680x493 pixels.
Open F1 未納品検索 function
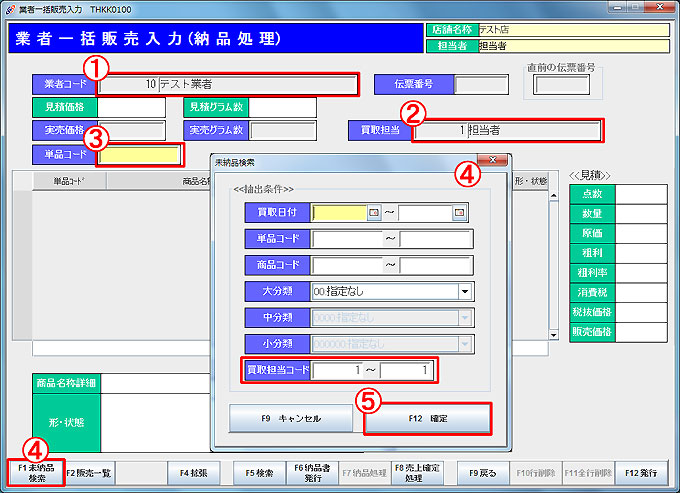36,473
